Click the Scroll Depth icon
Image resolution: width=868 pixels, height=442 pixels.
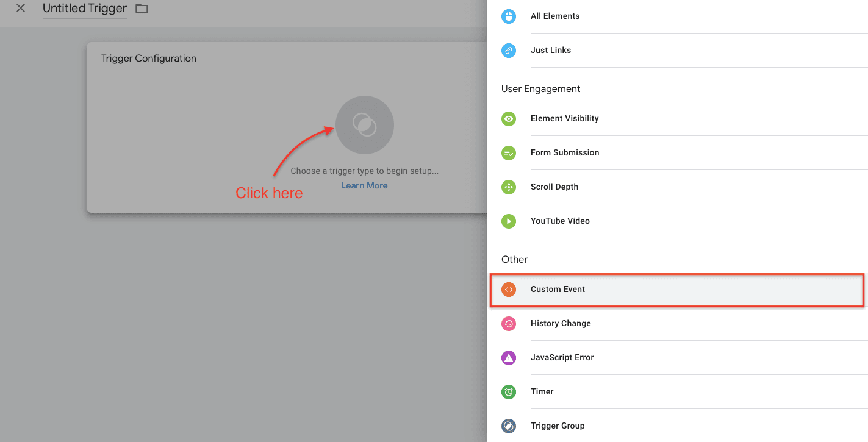(x=509, y=187)
